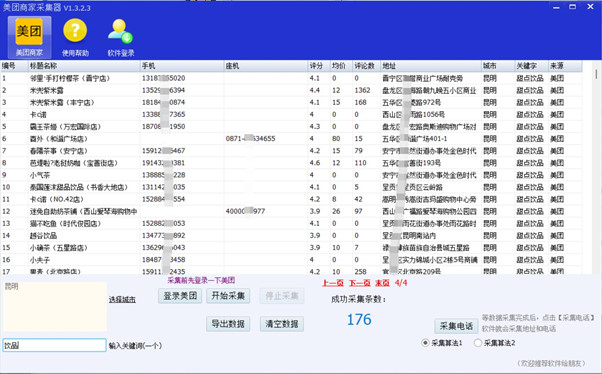Select the 采集算法2 radio button
The image size is (602, 374).
478,343
